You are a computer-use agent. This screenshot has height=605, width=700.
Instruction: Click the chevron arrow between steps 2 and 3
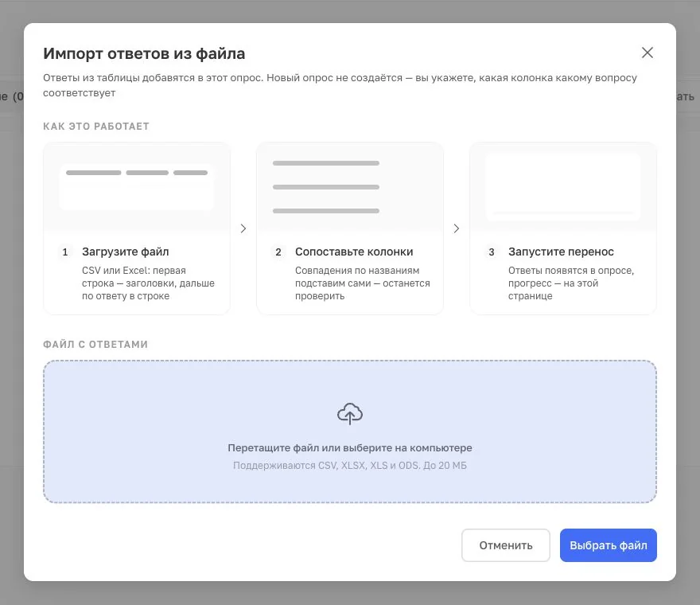pos(457,228)
